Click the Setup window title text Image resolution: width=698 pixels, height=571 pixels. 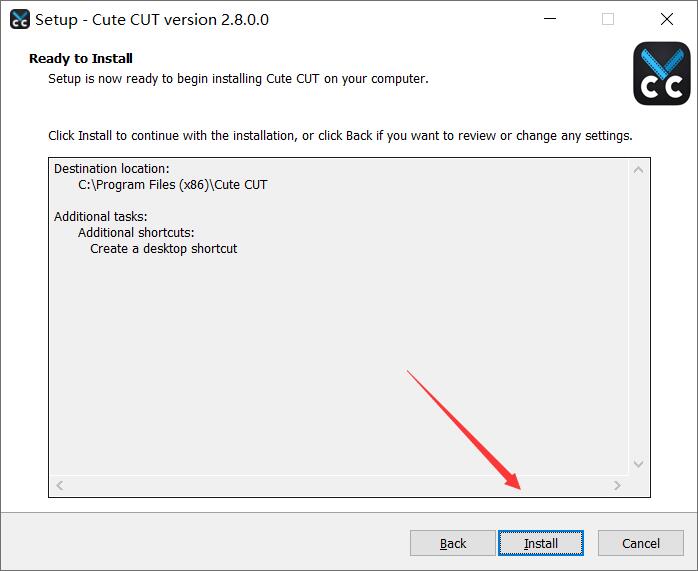point(152,19)
